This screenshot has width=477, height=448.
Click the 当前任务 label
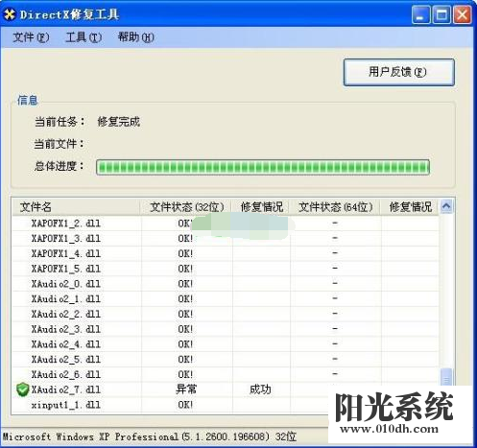pos(60,122)
